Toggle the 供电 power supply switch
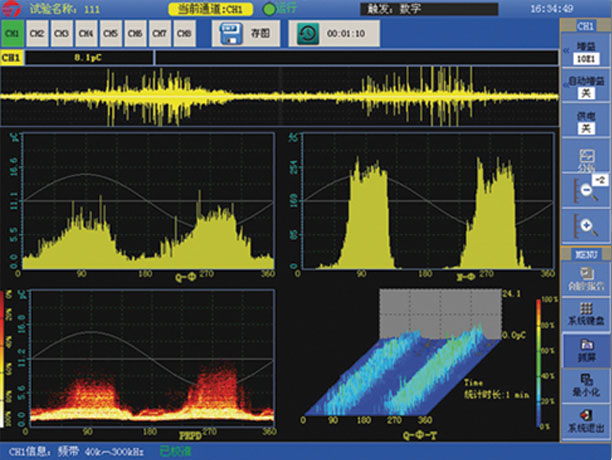This screenshot has height=460, width=612. pos(584,128)
